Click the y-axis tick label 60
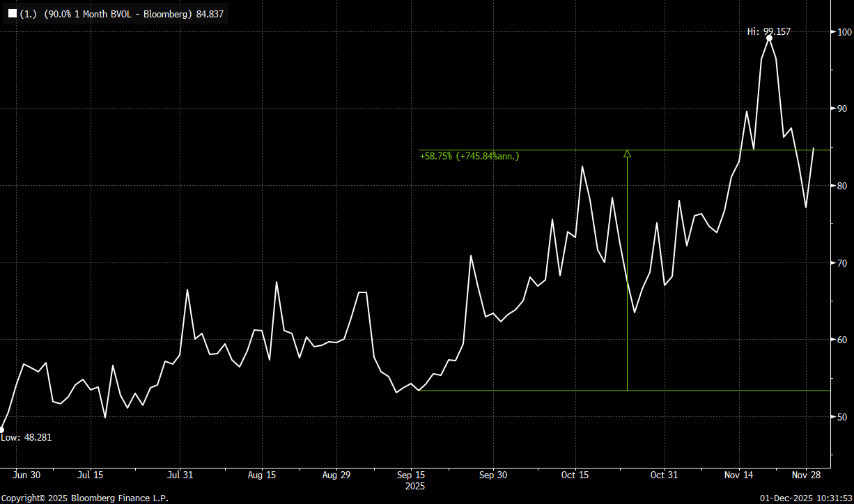The height and width of the screenshot is (504, 854). [842, 340]
